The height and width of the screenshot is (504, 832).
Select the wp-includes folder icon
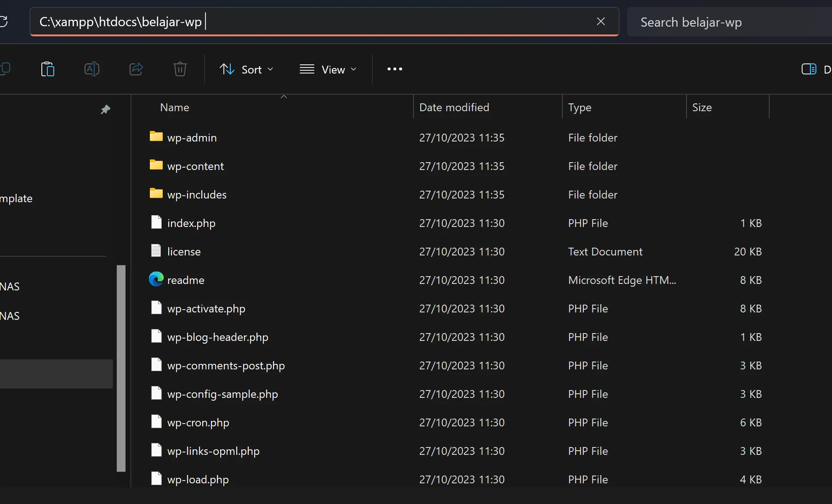click(x=156, y=193)
